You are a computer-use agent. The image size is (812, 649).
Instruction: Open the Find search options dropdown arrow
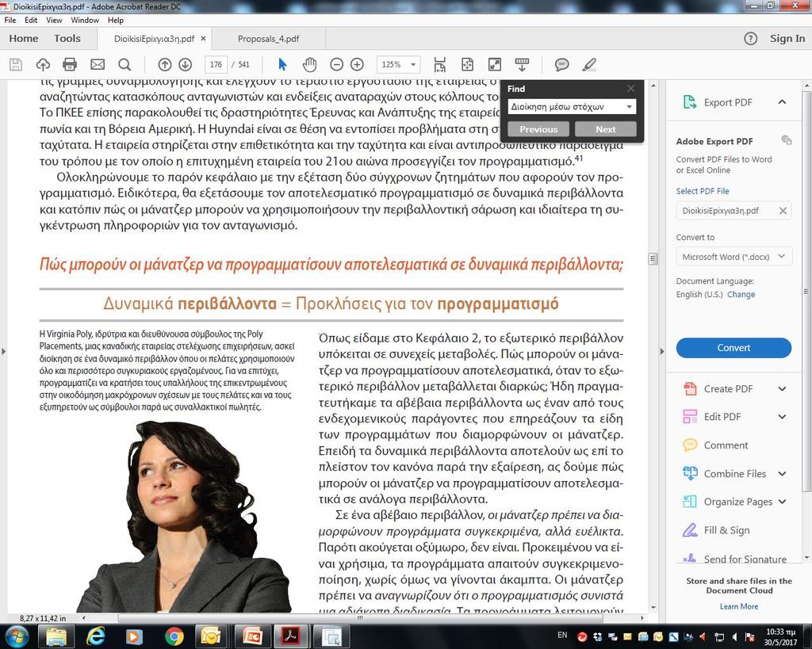[x=629, y=107]
